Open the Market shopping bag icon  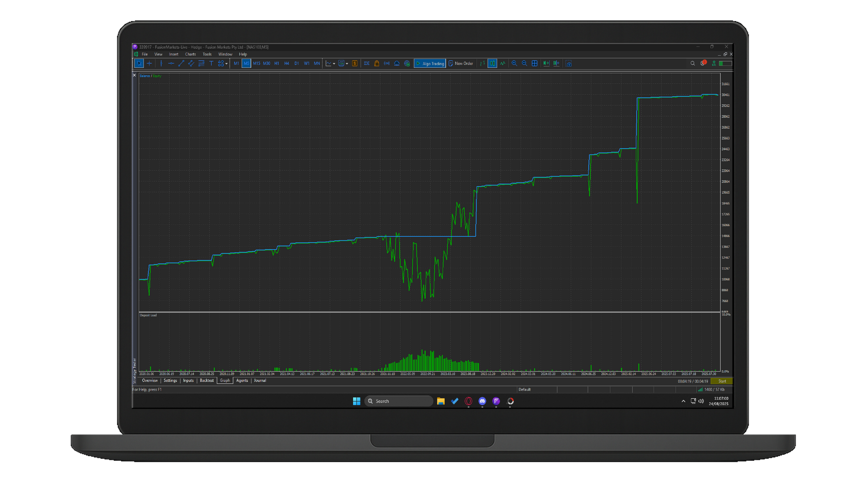pyautogui.click(x=376, y=63)
